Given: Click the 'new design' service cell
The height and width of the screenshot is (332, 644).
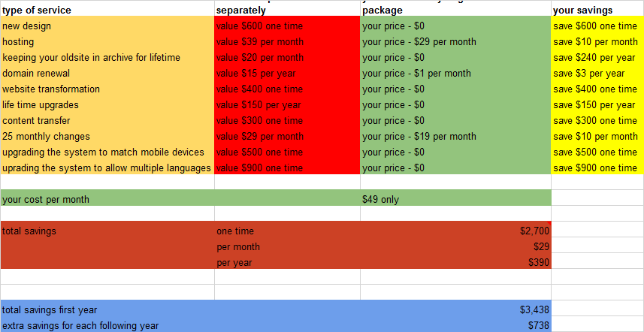Looking at the screenshot, I should pyautogui.click(x=107, y=26).
